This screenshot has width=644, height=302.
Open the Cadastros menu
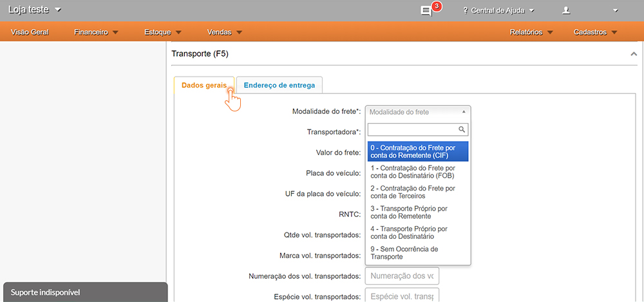click(x=594, y=32)
